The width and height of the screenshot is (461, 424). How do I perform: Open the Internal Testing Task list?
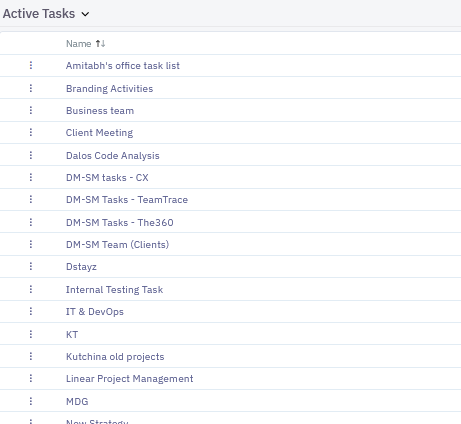pos(114,290)
